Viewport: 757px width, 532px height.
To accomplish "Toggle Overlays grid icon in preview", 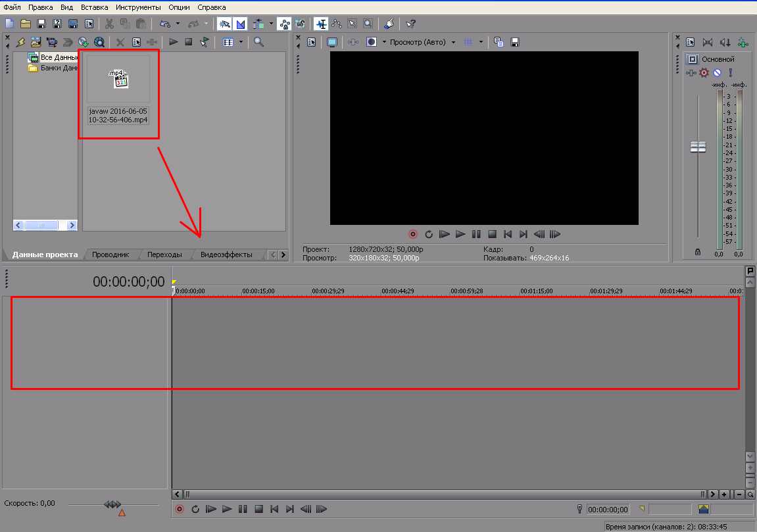I will point(468,42).
